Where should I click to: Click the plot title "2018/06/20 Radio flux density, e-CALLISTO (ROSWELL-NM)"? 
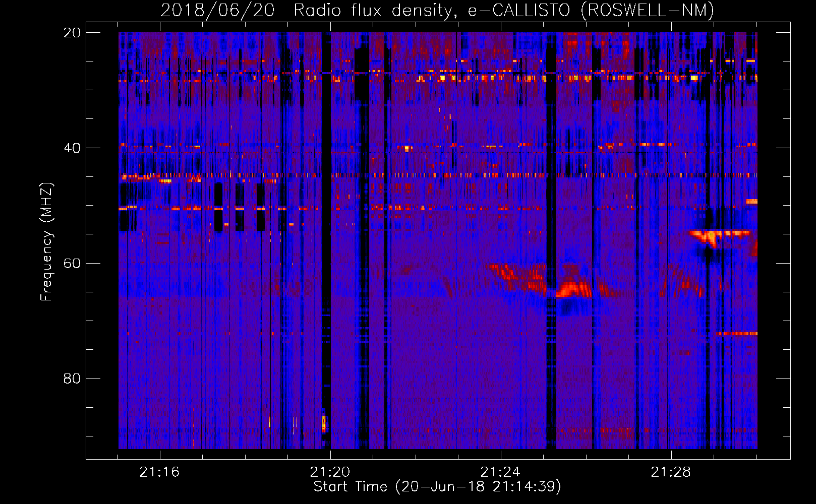[437, 10]
